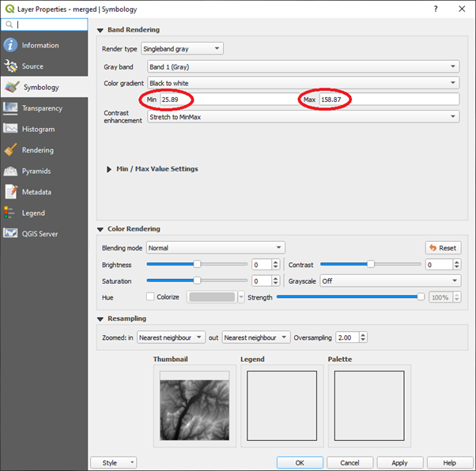Open the Color gradient dropdown
The height and width of the screenshot is (471, 476).
(x=303, y=83)
